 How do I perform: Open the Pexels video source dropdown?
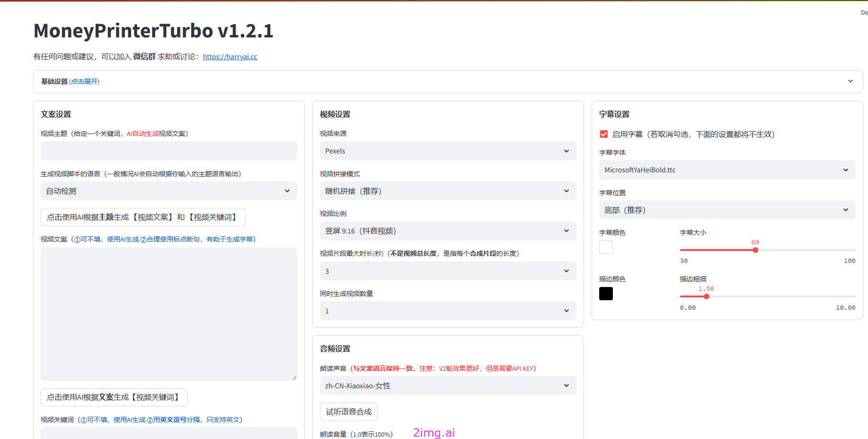point(448,151)
